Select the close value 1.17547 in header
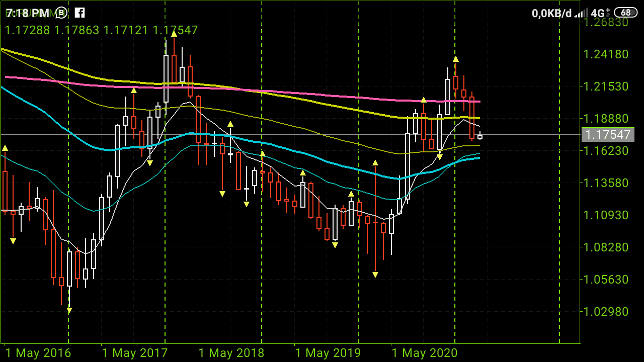 (175, 30)
